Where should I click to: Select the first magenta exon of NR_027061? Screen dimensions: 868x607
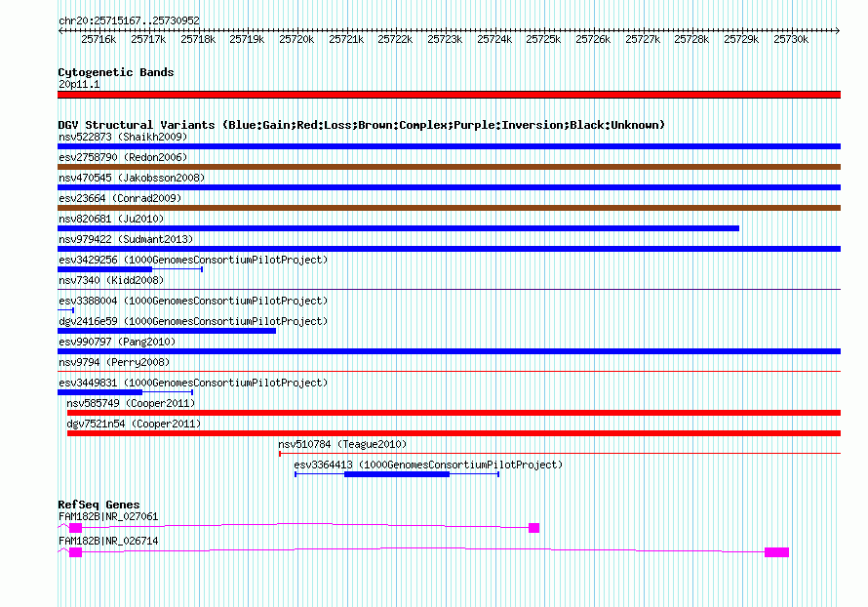coord(75,528)
